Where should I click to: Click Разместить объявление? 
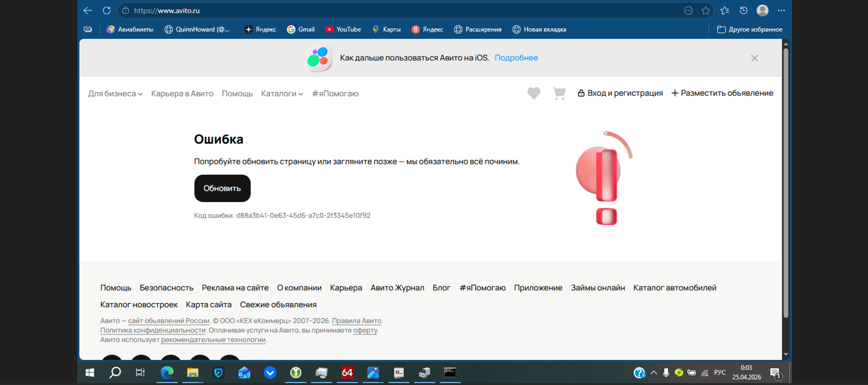722,93
